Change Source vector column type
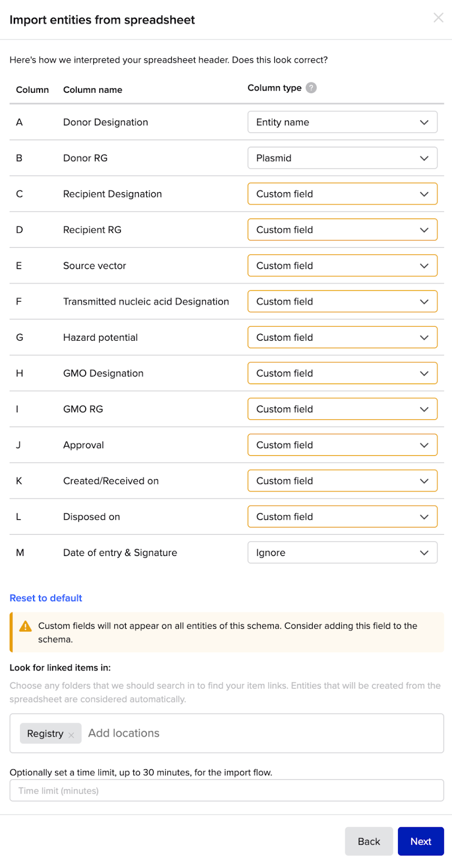Viewport: 452px width, 868px height. tap(342, 265)
